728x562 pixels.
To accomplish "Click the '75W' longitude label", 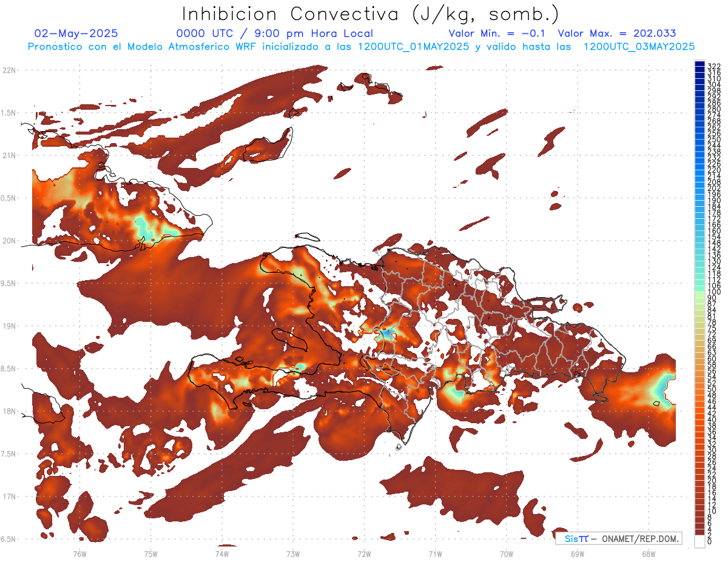I will coord(150,554).
